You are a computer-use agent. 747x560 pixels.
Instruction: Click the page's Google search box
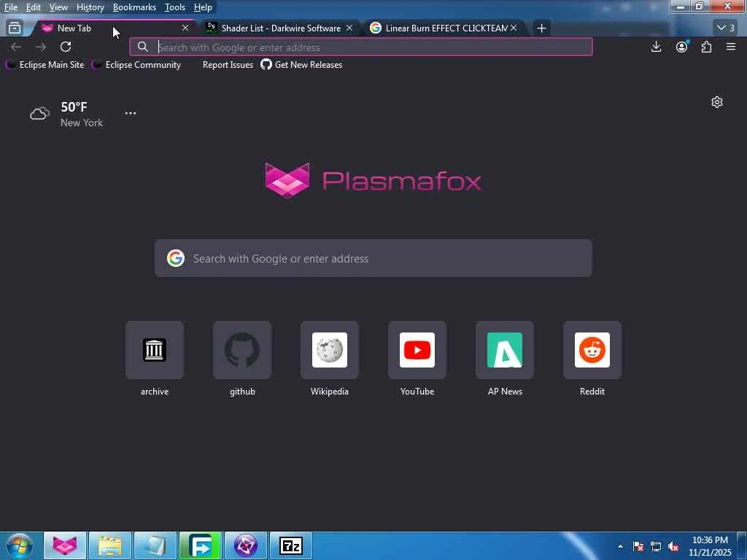373,259
